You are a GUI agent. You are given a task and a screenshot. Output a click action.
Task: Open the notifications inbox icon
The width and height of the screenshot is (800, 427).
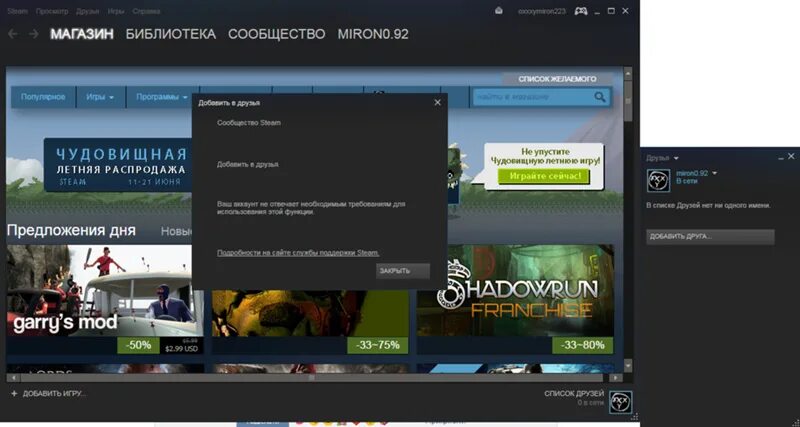[x=499, y=11]
